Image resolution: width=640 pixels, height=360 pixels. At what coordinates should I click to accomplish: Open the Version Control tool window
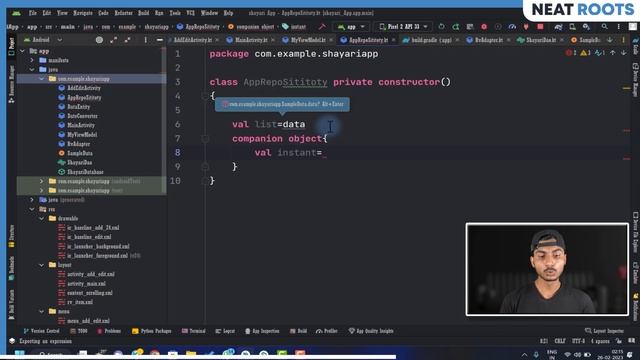[x=42, y=331]
